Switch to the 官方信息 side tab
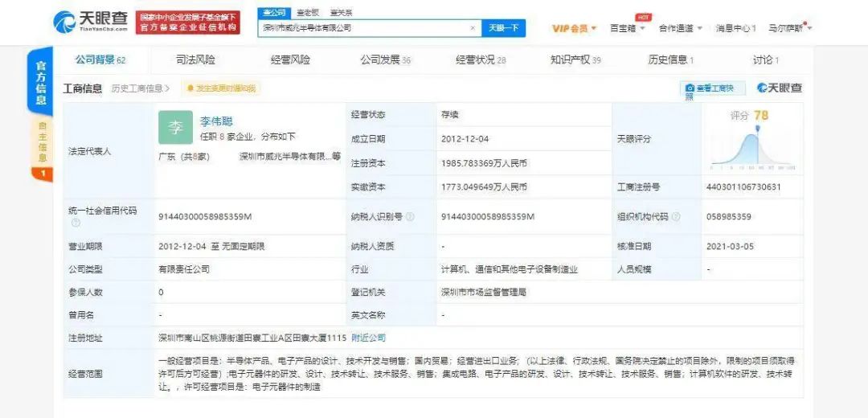Viewport: 868px width, 418px height. click(x=41, y=82)
